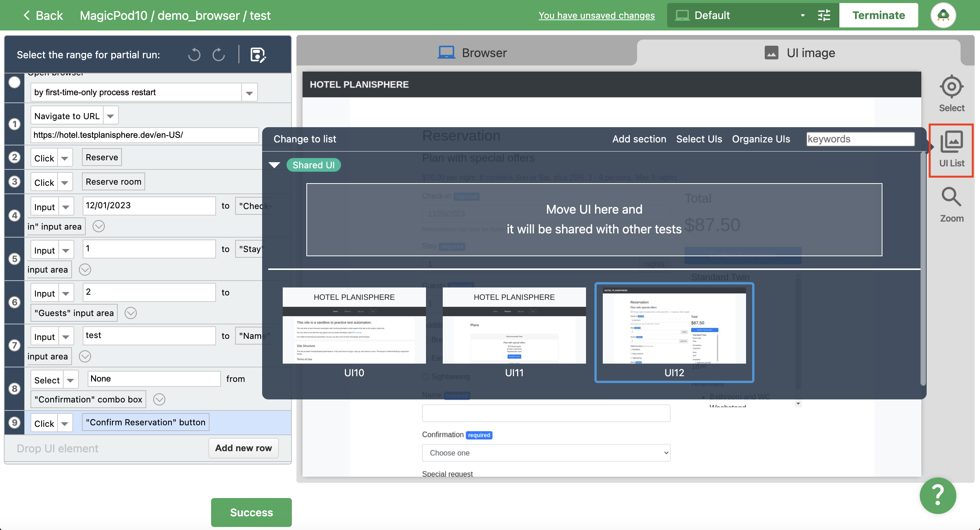Click the None value field in step 8
Viewport: 980px width, 530px height.
[154, 379]
